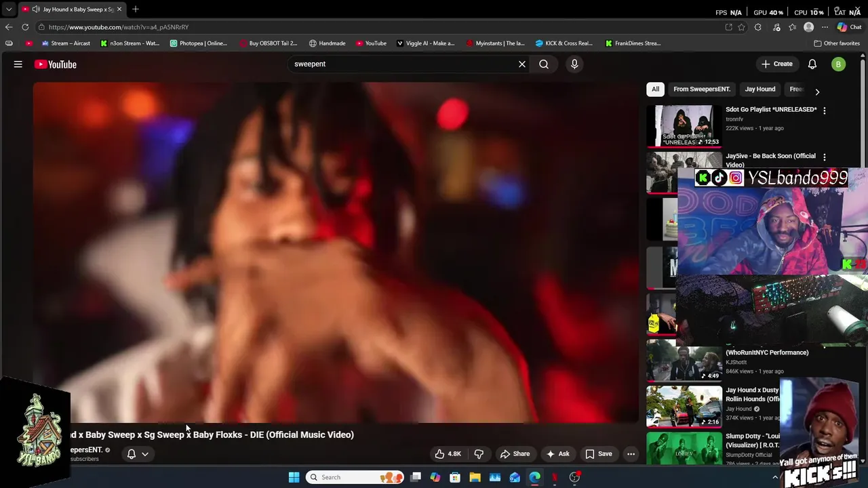Open the media control music icon
This screenshot has height=488, width=868.
(776, 27)
